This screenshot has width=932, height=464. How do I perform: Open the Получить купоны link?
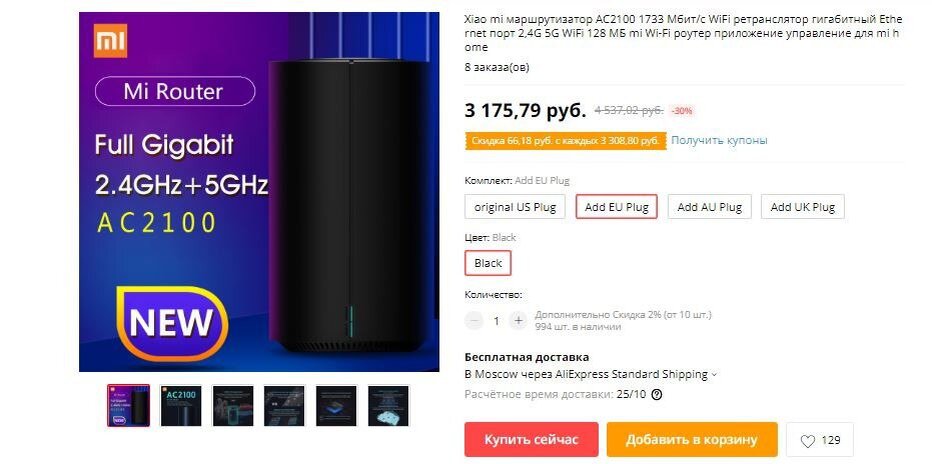pos(719,140)
